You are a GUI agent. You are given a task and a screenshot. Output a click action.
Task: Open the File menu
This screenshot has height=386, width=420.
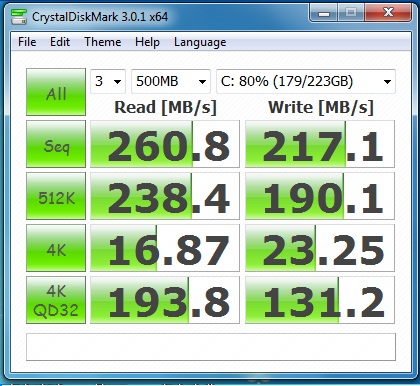[x=27, y=42]
